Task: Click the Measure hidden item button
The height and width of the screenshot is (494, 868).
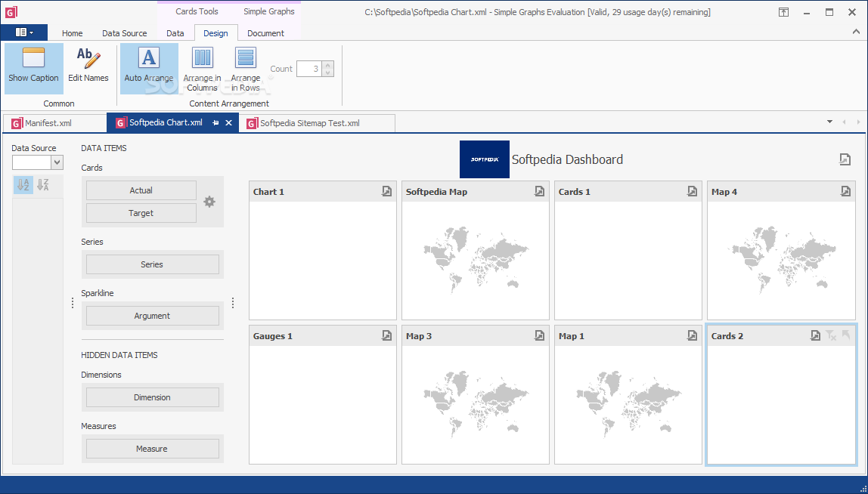Action: point(152,449)
